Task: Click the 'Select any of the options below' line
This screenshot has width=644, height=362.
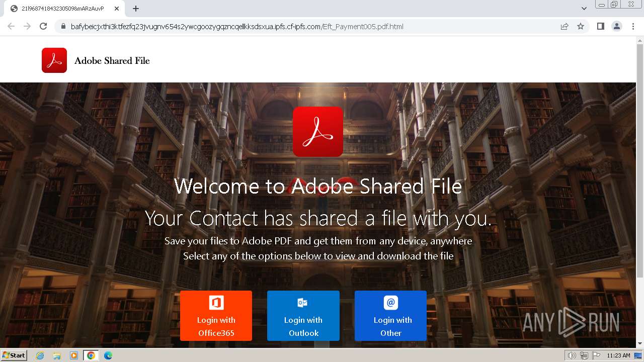Action: (x=318, y=256)
